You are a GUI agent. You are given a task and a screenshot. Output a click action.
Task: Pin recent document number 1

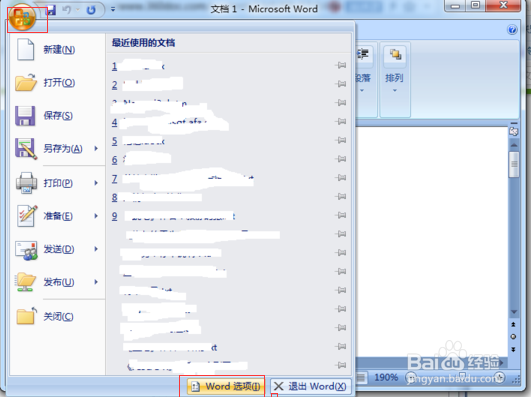[x=341, y=65]
